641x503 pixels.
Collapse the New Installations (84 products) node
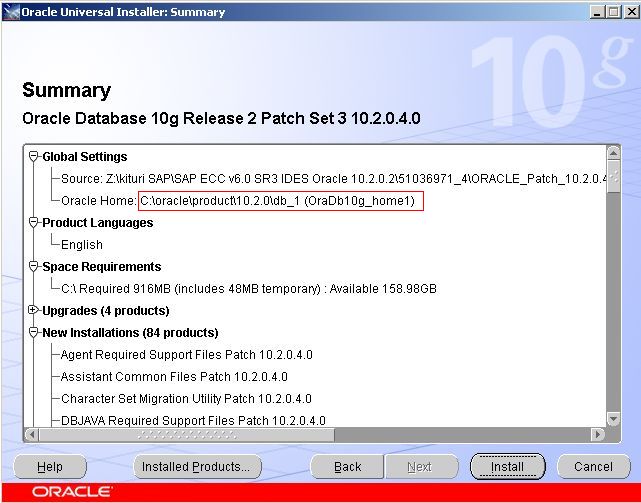click(x=34, y=332)
